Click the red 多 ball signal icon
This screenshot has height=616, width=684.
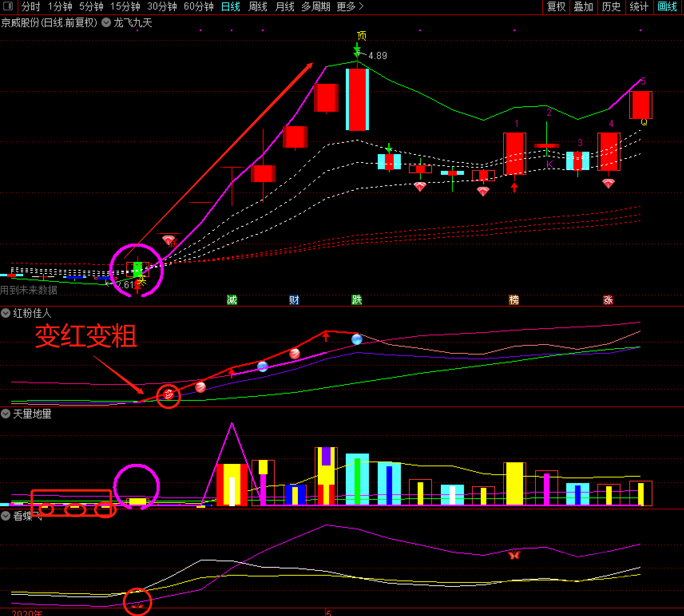(x=169, y=395)
